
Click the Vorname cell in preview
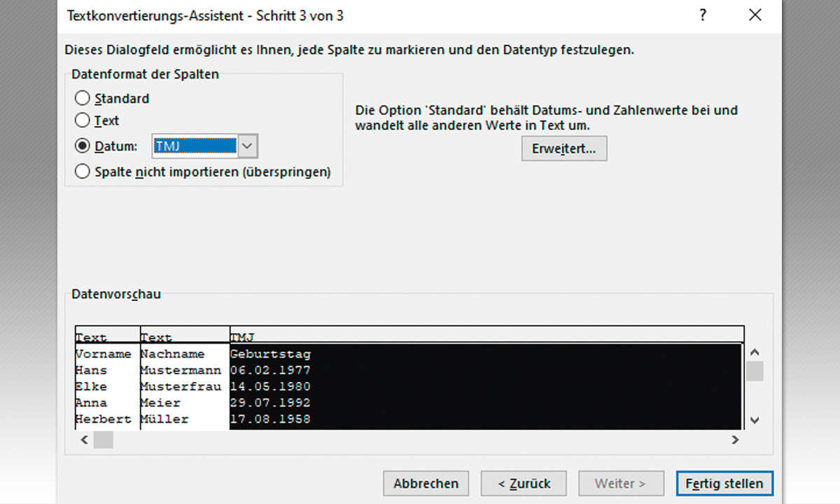tap(103, 354)
